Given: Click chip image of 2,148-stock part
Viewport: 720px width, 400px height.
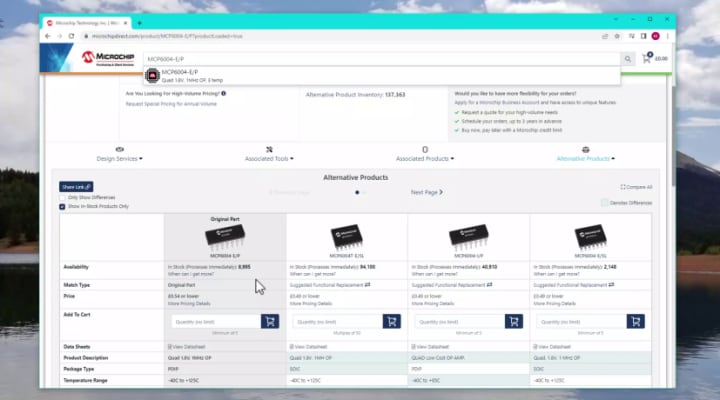Looking at the screenshot, I should [591, 237].
